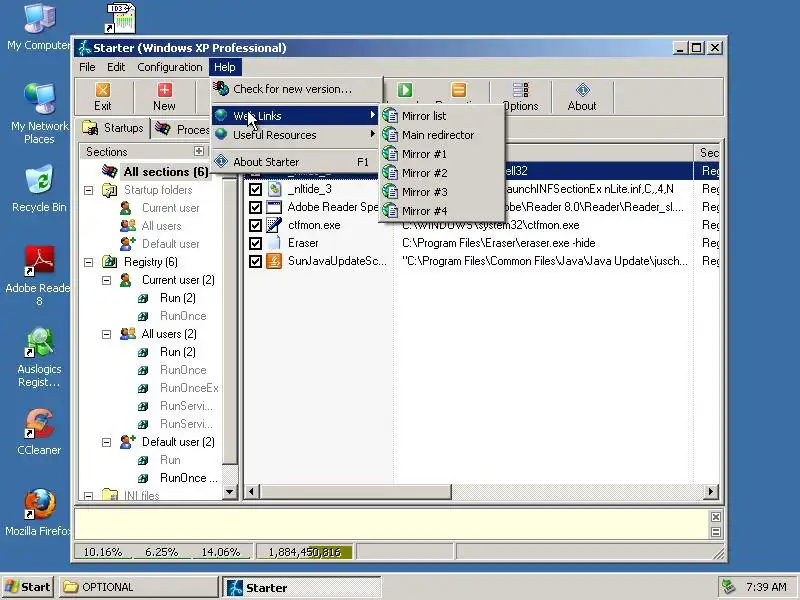This screenshot has width=800, height=600.
Task: Select About Starter menu entry
Action: pos(296,162)
